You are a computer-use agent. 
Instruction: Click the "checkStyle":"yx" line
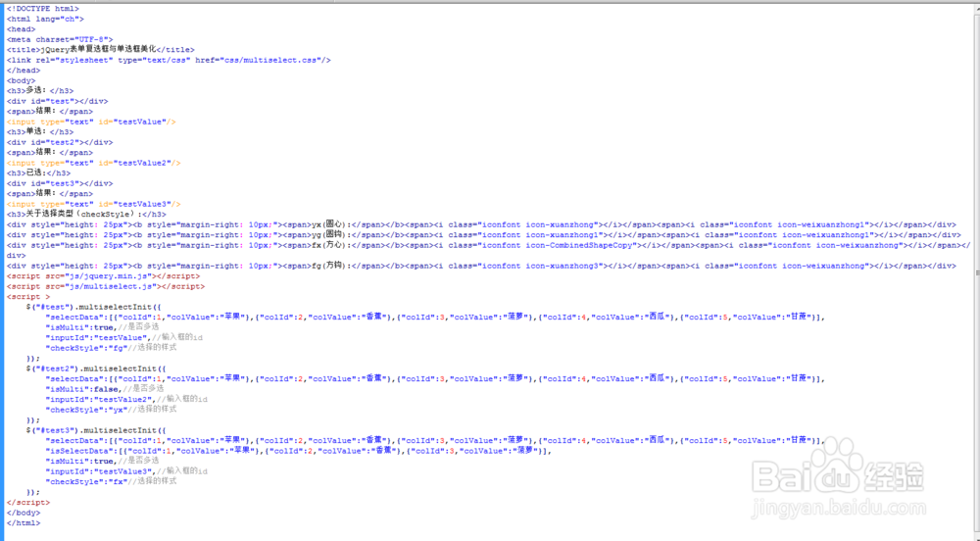111,410
